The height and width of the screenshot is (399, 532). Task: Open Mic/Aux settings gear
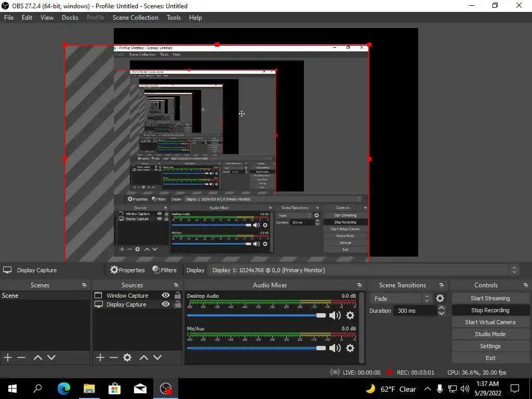point(350,348)
